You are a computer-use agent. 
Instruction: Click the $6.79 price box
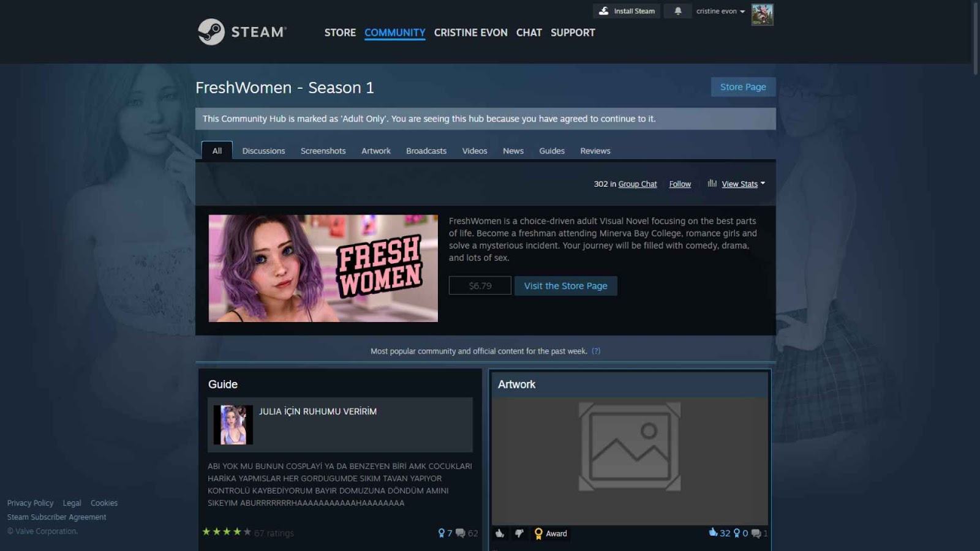(480, 286)
